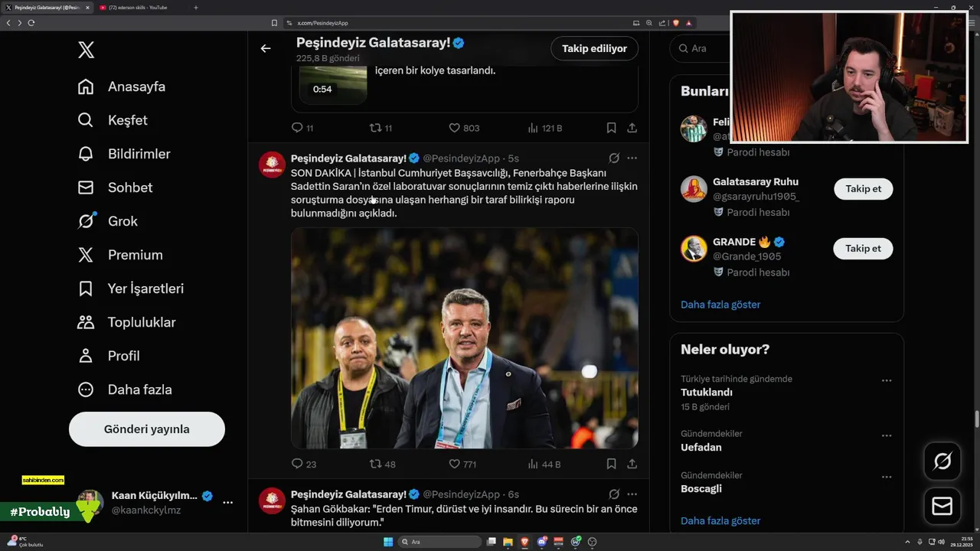The height and width of the screenshot is (551, 980).
Task: Share the Sadettin Saran post
Action: pyautogui.click(x=632, y=464)
